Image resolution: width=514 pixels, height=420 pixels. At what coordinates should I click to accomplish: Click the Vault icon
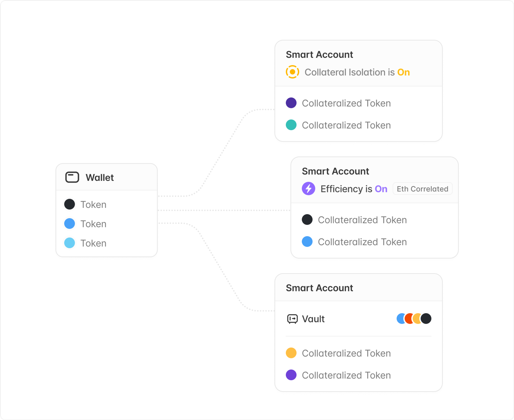pyautogui.click(x=292, y=319)
